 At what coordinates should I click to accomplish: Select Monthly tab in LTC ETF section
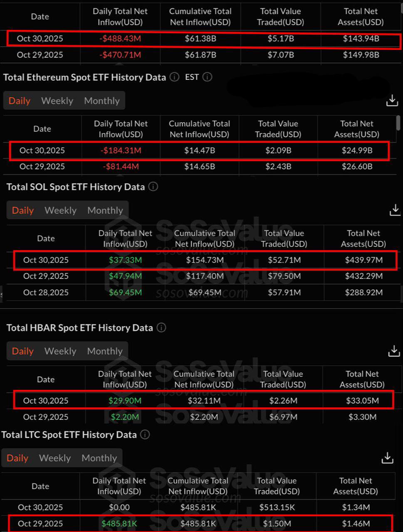[x=99, y=458]
